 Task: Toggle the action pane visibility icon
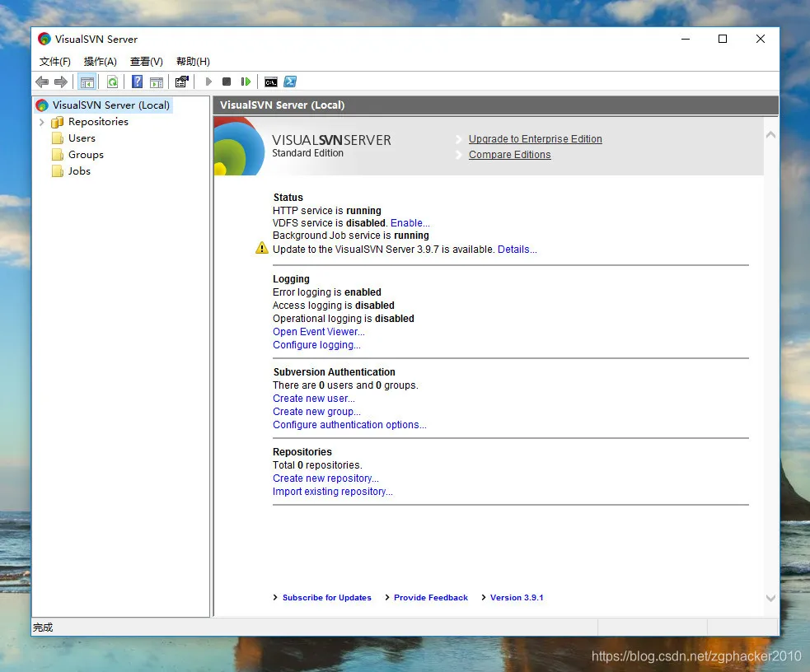pos(157,81)
